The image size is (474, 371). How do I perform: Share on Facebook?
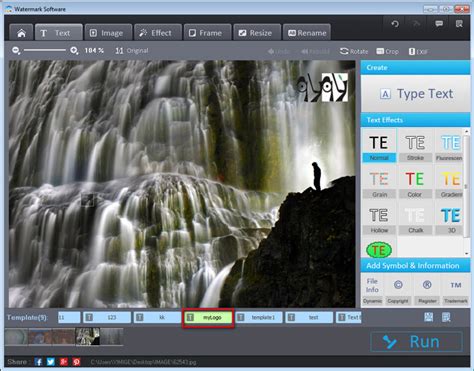coord(38,362)
